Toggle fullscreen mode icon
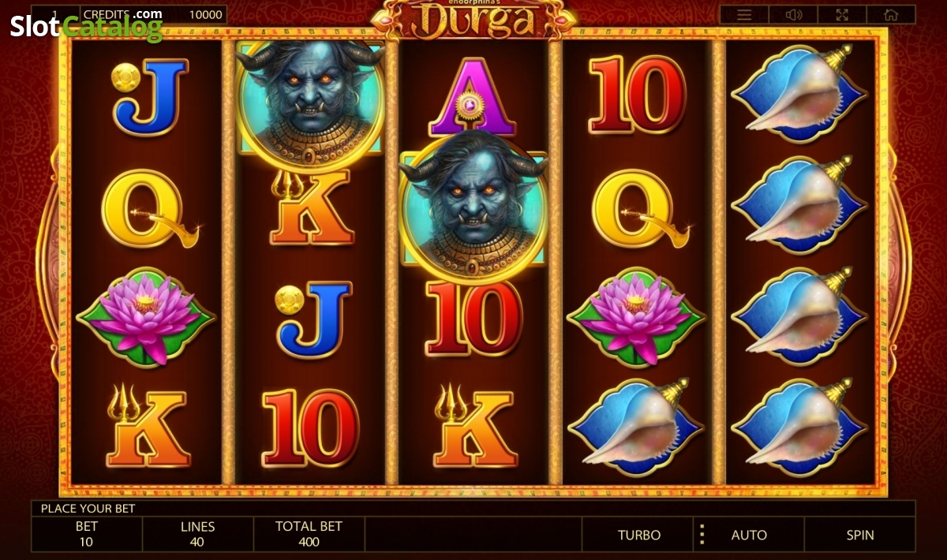947x560 pixels. (x=842, y=14)
